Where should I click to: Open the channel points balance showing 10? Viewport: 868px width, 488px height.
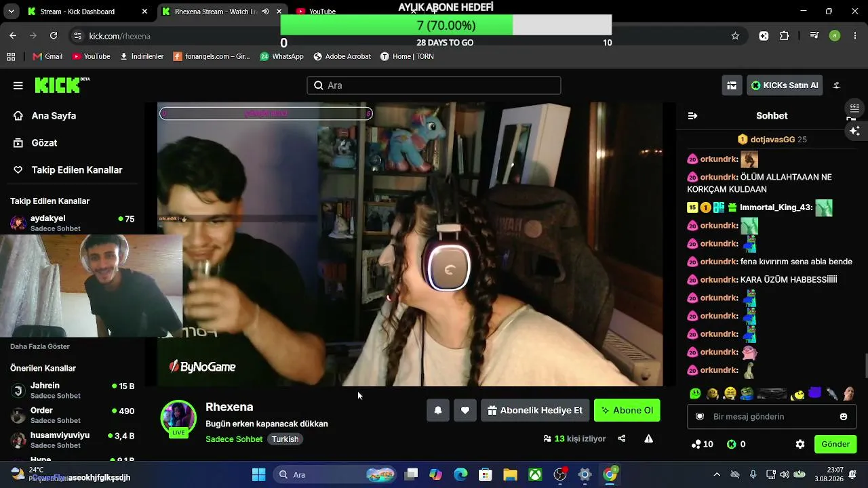click(702, 445)
